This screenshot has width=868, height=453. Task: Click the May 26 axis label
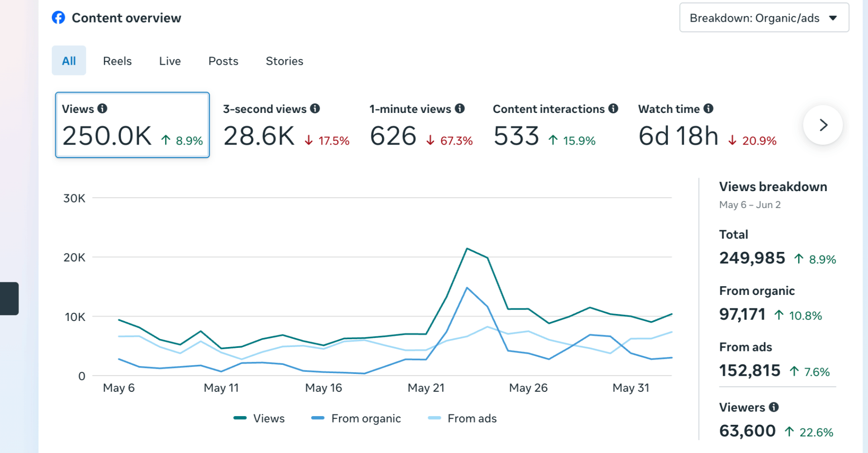[528, 388]
